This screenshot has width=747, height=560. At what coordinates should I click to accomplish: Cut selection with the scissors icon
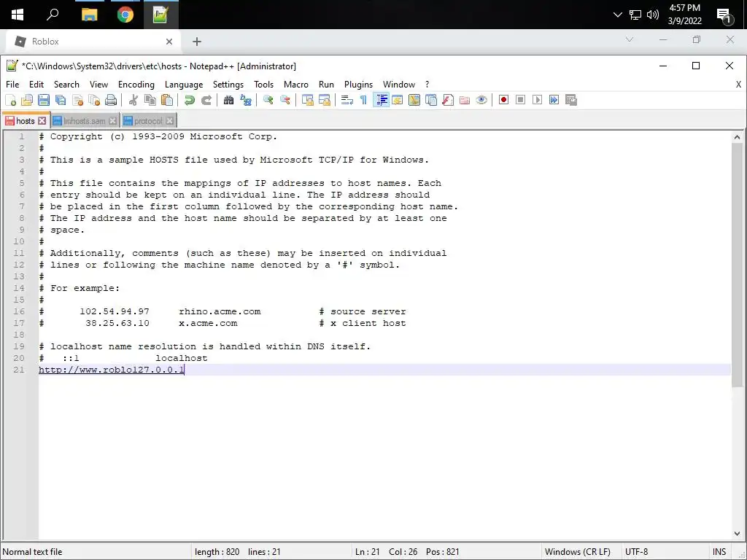point(133,100)
